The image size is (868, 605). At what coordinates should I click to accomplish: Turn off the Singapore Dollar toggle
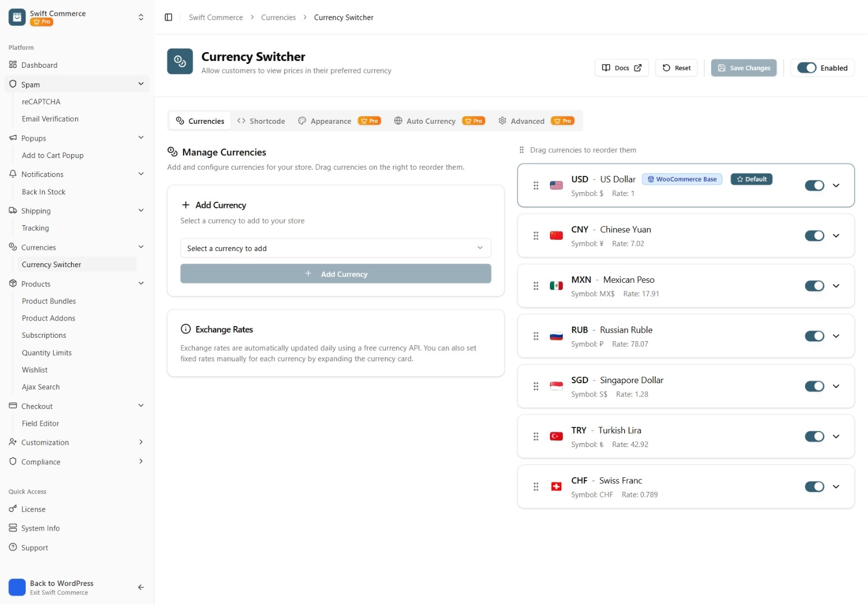point(814,387)
